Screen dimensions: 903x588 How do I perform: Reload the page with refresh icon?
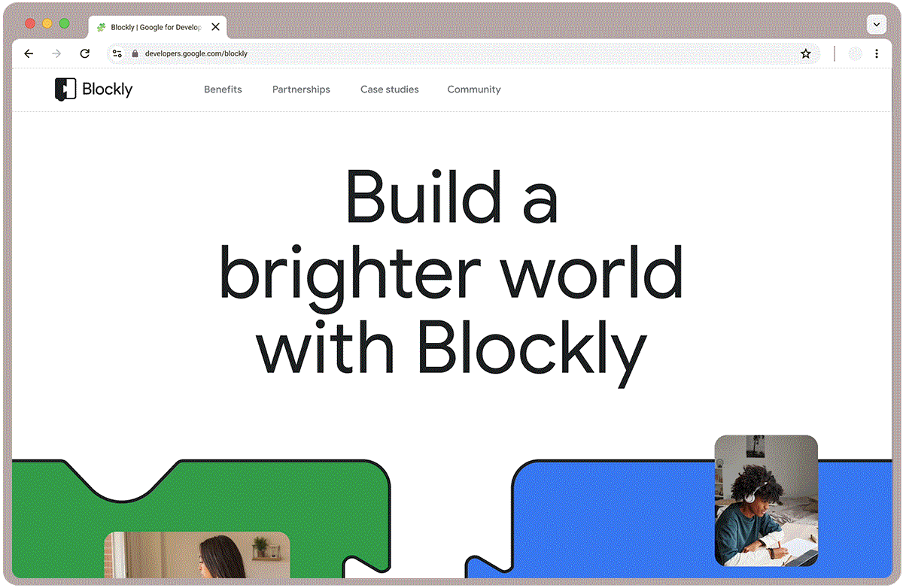point(85,53)
